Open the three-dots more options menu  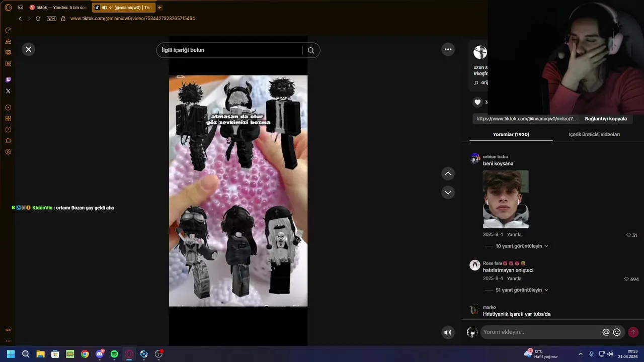point(448,49)
